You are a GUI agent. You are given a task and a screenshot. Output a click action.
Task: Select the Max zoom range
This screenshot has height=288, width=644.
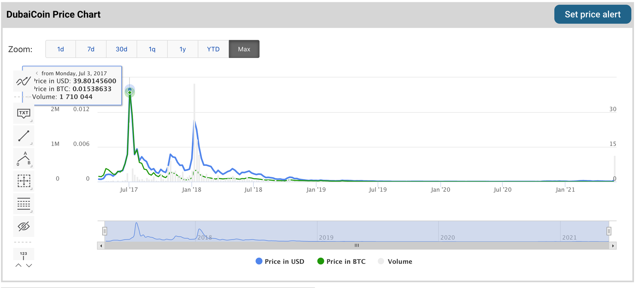click(244, 49)
